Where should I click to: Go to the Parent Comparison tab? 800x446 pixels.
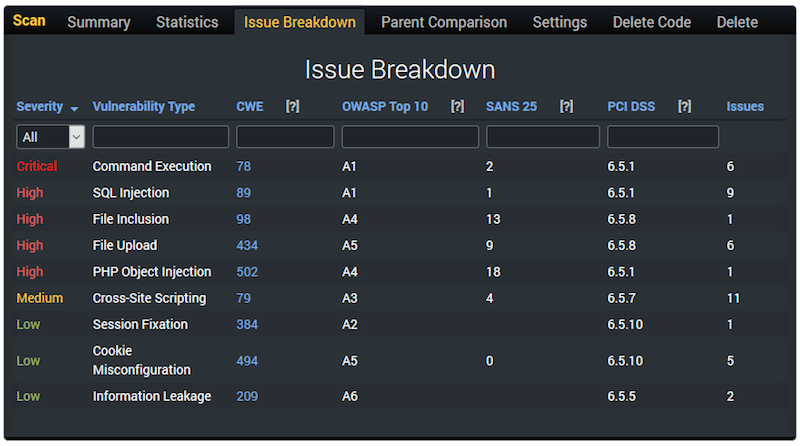point(444,22)
